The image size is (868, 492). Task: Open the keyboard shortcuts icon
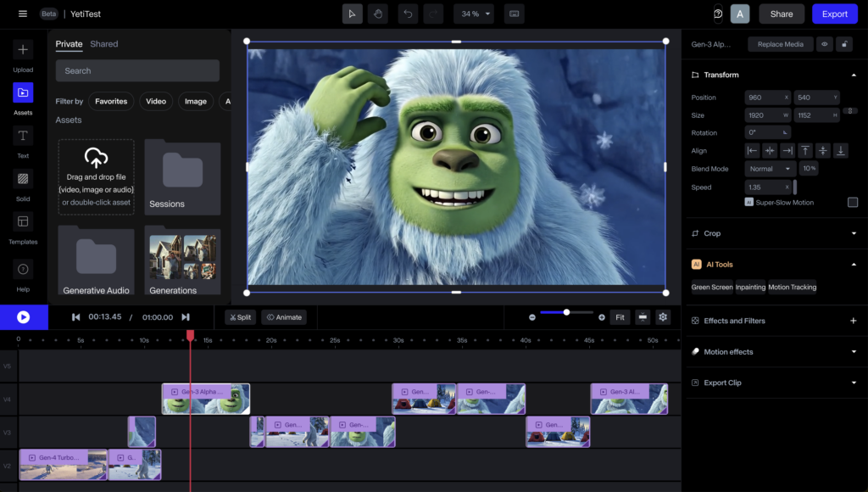pyautogui.click(x=515, y=14)
